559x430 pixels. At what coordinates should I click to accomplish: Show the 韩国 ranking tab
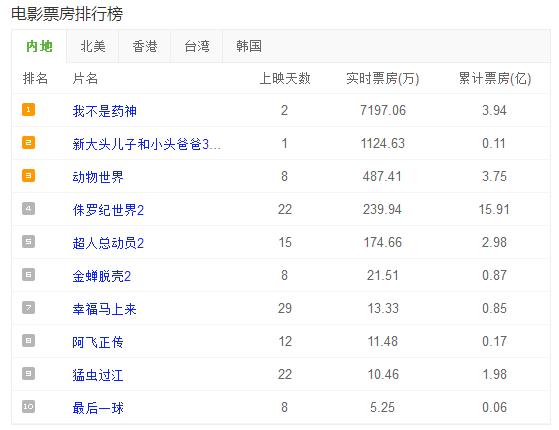[249, 46]
